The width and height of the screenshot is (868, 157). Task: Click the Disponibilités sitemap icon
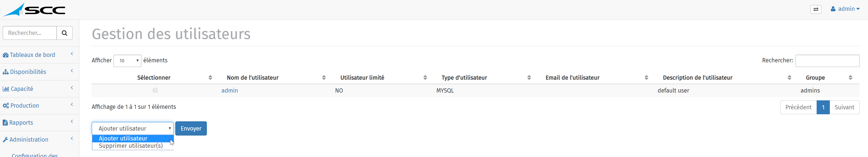6,72
